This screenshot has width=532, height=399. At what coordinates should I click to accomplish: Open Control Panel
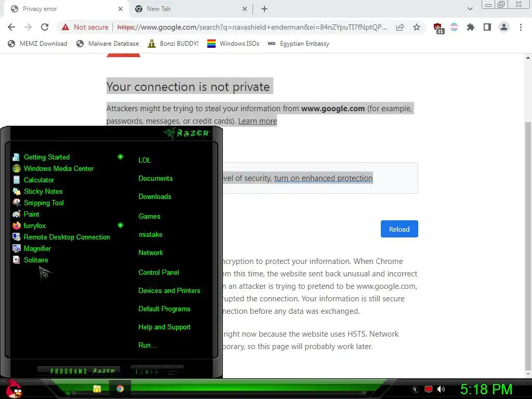coord(159,272)
